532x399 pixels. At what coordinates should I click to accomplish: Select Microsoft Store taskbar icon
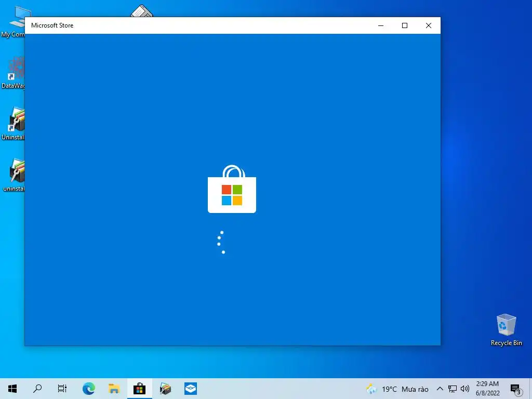pyautogui.click(x=139, y=389)
